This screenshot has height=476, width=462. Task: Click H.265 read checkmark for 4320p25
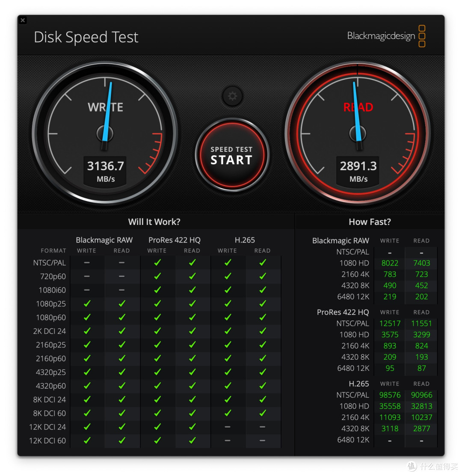(263, 372)
